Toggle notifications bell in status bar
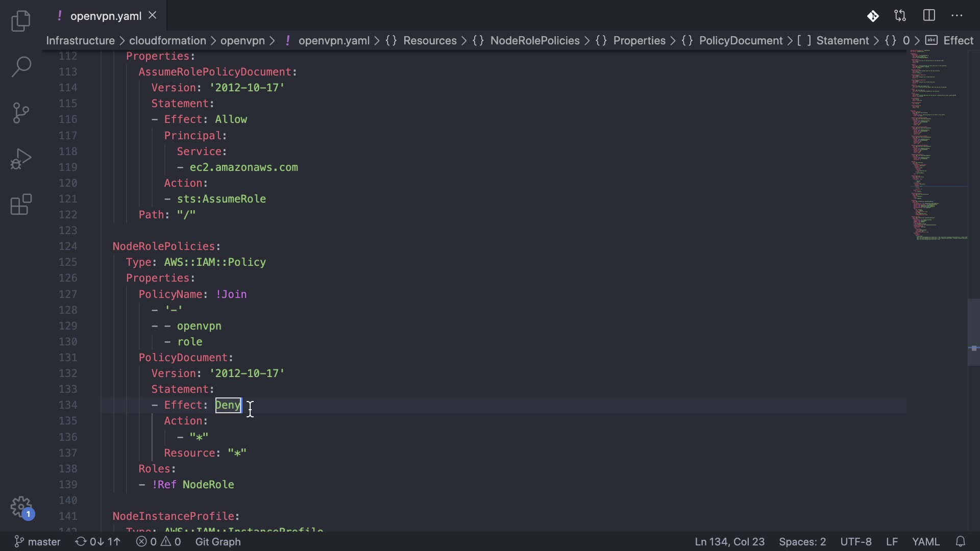 pos(960,542)
